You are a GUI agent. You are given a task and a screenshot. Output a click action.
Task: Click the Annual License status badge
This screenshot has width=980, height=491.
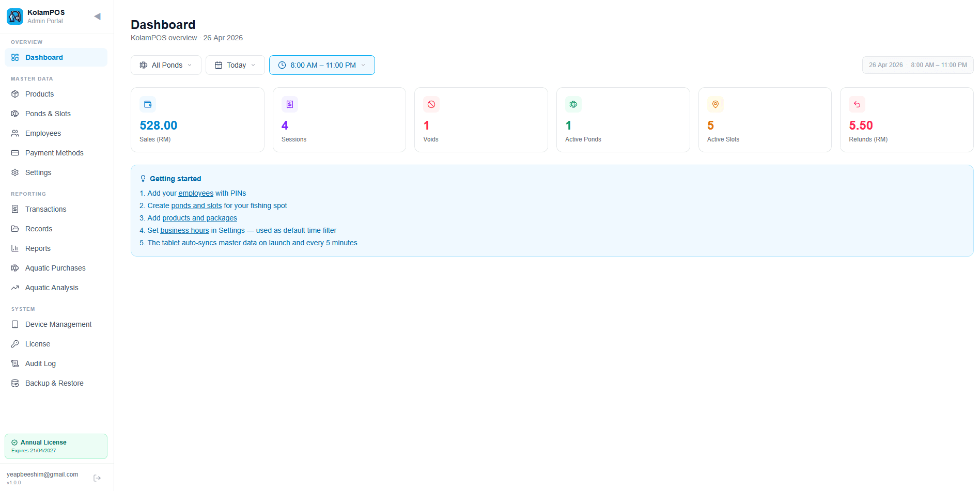click(x=56, y=446)
